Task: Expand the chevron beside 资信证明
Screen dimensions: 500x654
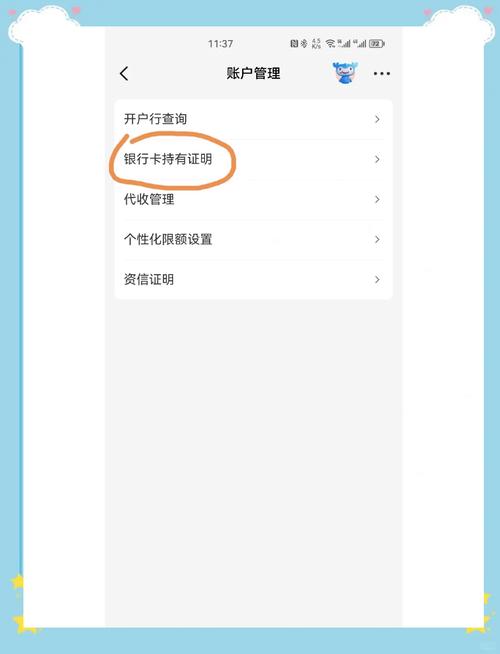Action: (377, 279)
